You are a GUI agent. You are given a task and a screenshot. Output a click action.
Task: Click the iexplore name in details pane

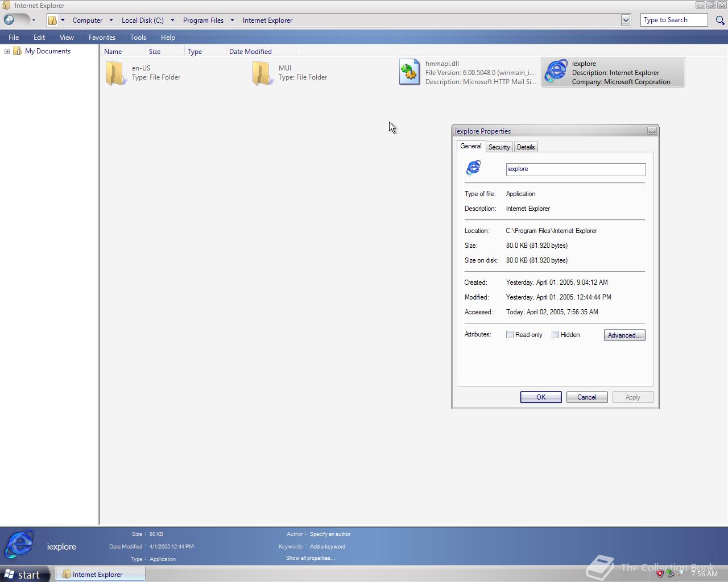61,547
